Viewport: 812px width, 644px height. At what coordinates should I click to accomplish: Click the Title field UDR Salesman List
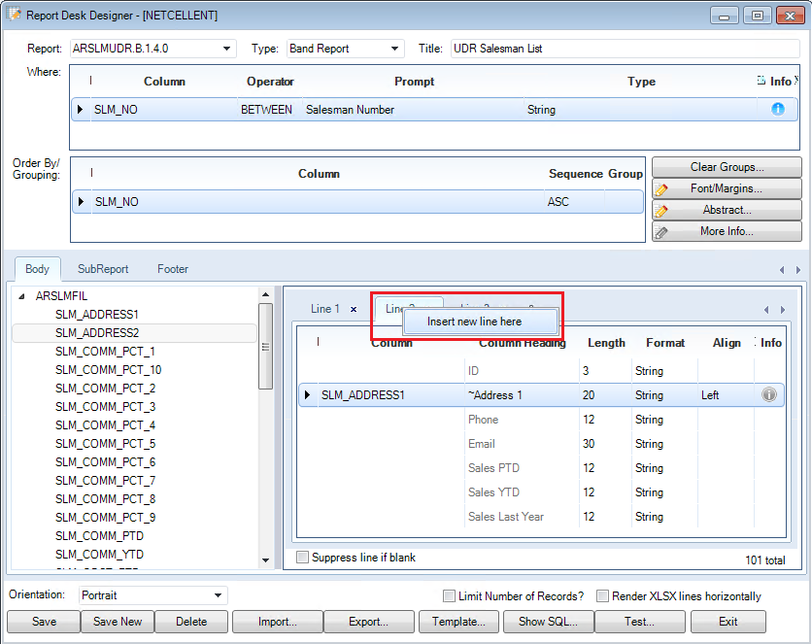626,49
